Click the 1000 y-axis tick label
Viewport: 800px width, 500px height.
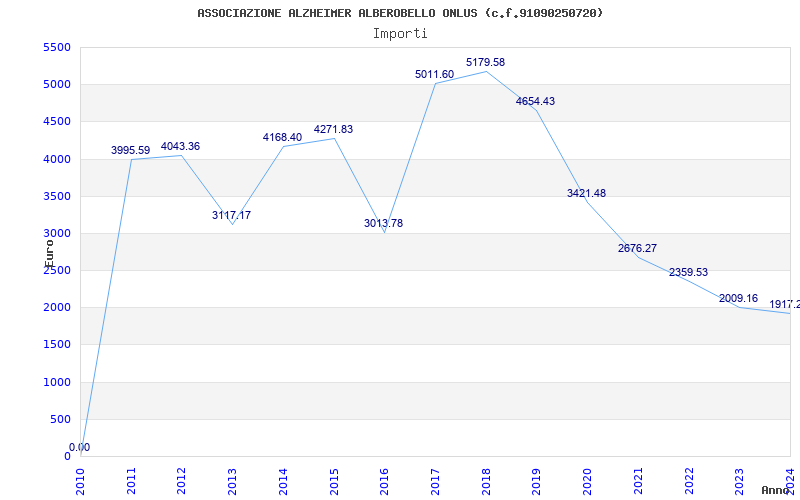tap(57, 382)
